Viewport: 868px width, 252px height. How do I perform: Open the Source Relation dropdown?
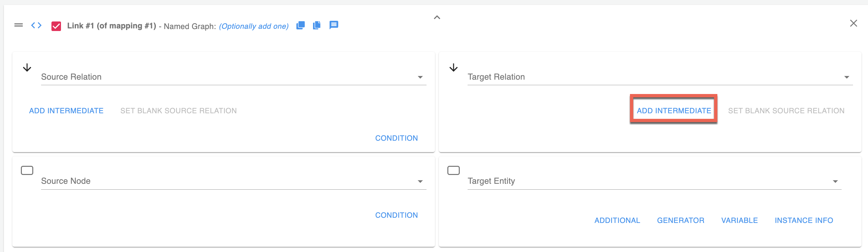pos(420,77)
